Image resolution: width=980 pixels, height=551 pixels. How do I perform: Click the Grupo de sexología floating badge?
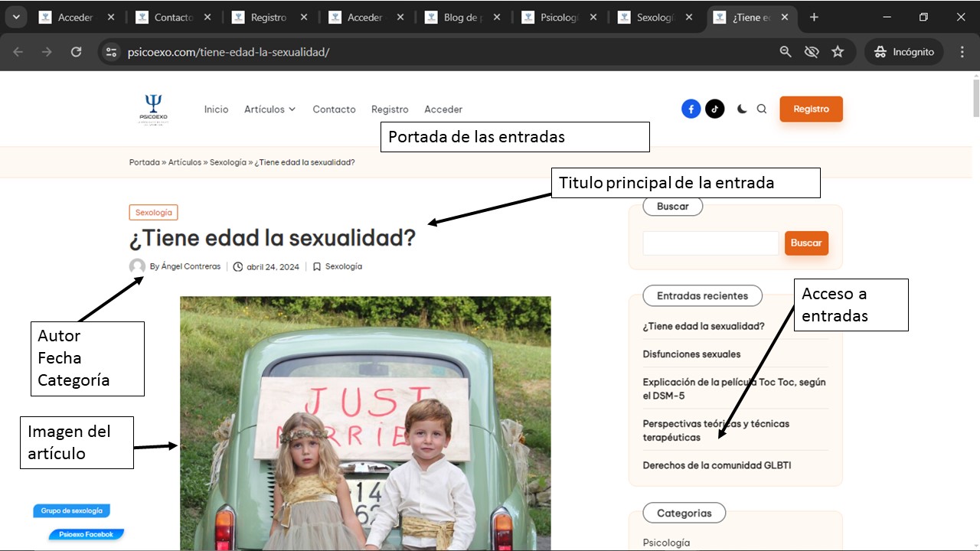72,510
